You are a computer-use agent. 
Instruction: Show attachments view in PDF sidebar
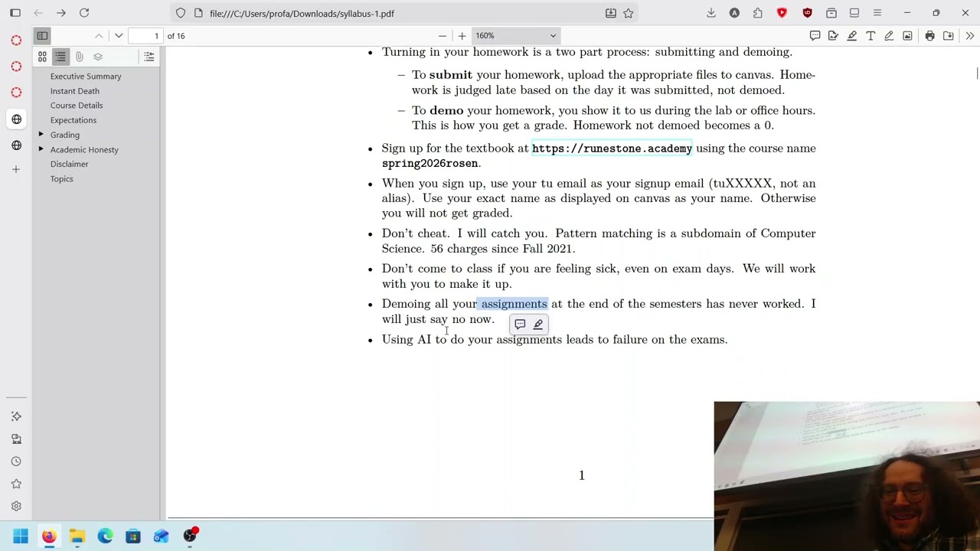click(79, 57)
